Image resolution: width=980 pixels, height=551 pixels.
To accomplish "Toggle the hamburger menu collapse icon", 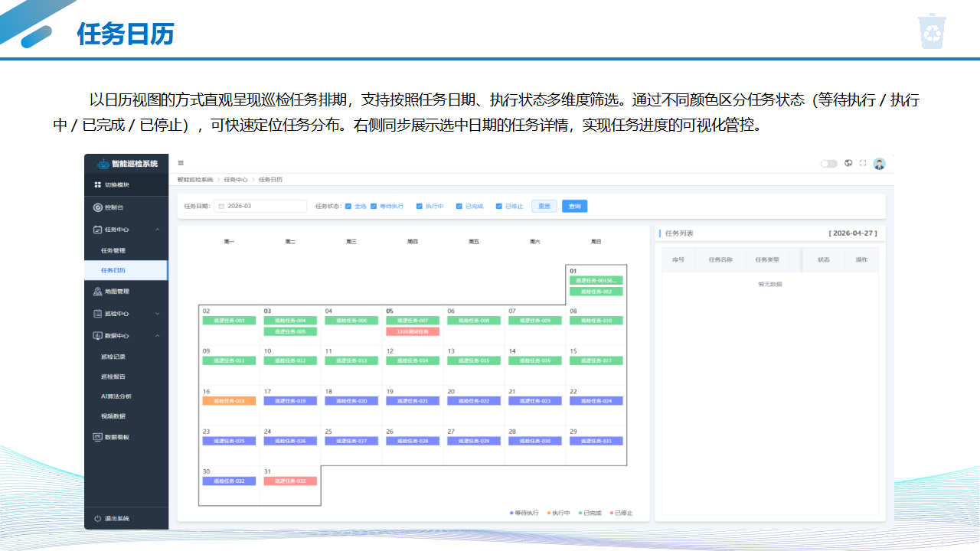I will 181,163.
